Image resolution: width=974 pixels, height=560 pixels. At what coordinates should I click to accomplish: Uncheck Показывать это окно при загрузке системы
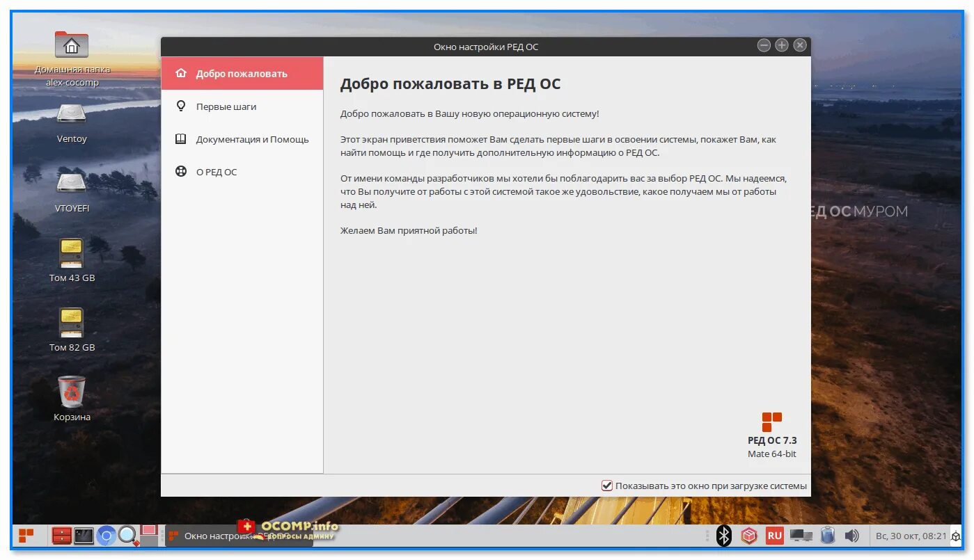[x=607, y=486]
